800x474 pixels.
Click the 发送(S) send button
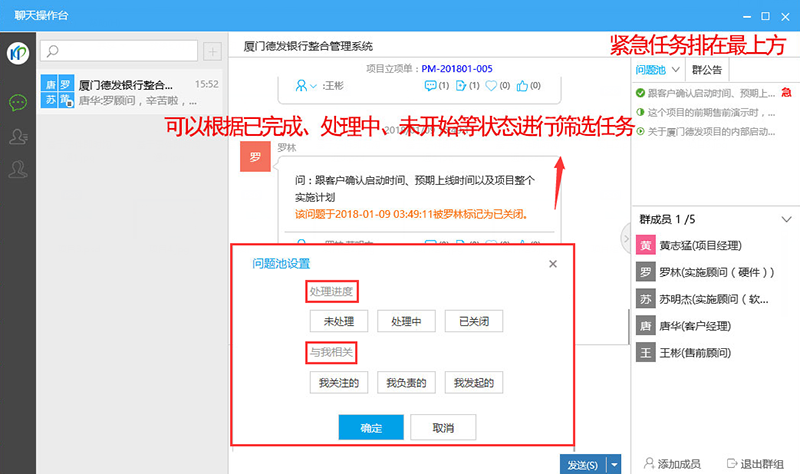point(583,465)
